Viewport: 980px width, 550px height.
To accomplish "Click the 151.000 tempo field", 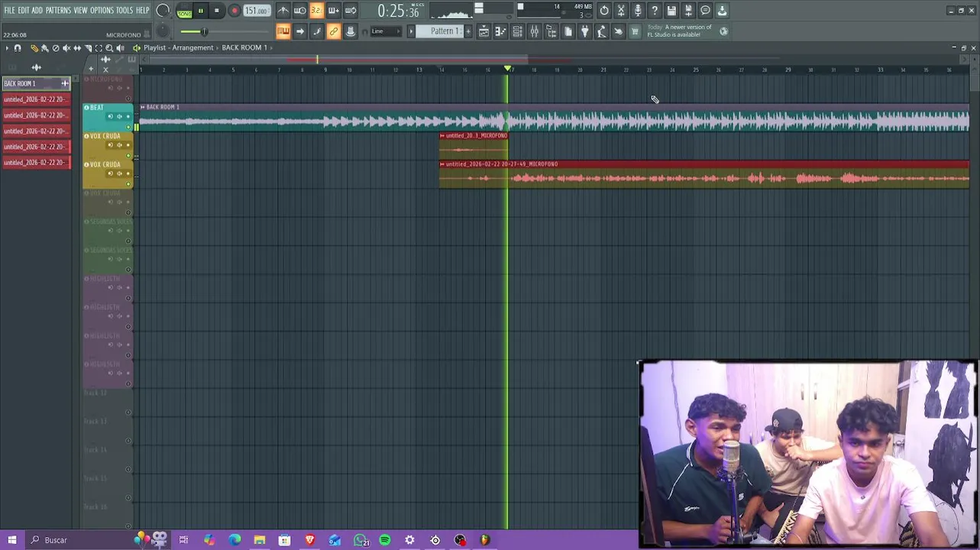I will (256, 11).
